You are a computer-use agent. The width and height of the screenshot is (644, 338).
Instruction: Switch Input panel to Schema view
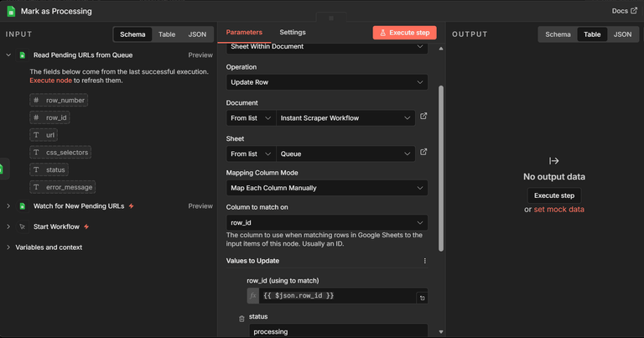[132, 34]
